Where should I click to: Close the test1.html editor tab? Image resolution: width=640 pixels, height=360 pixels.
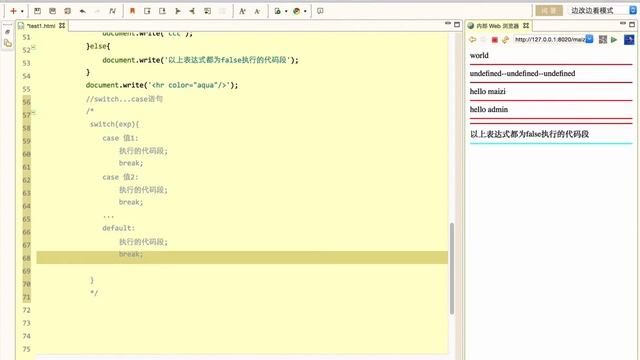click(62, 25)
